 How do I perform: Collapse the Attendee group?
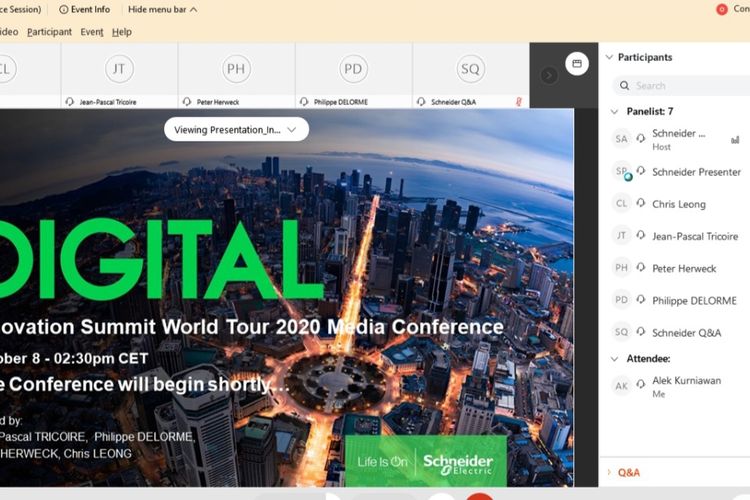(614, 359)
